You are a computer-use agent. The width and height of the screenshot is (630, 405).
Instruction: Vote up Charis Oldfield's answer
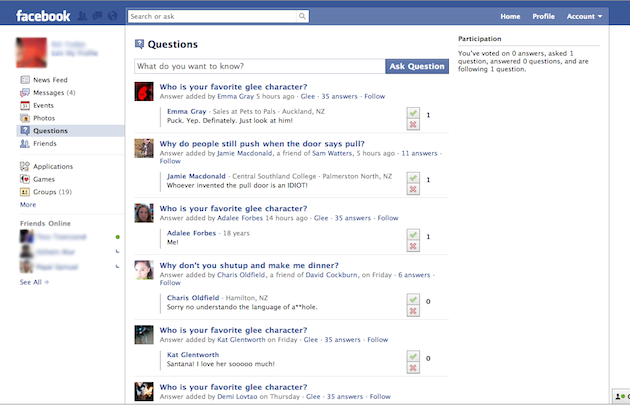coord(413,299)
